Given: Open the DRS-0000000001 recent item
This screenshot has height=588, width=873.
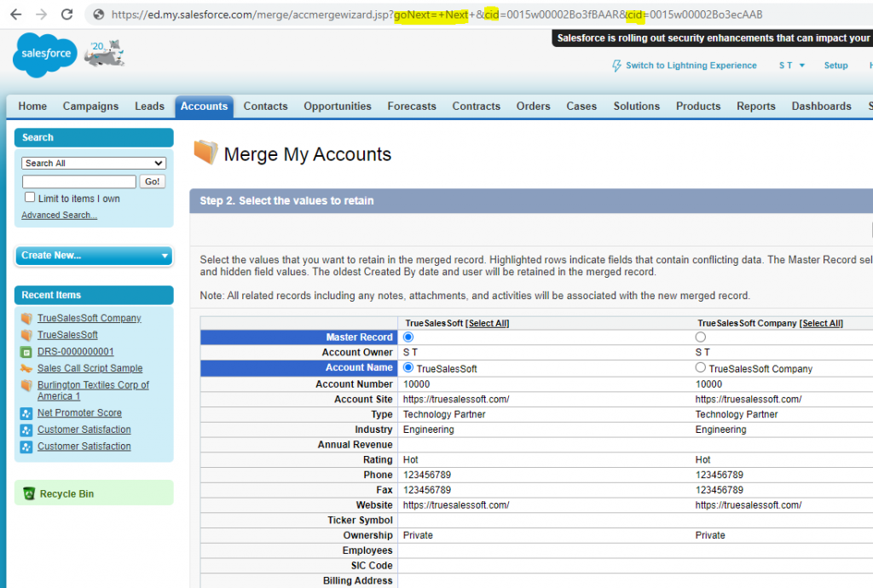Looking at the screenshot, I should tap(76, 352).
